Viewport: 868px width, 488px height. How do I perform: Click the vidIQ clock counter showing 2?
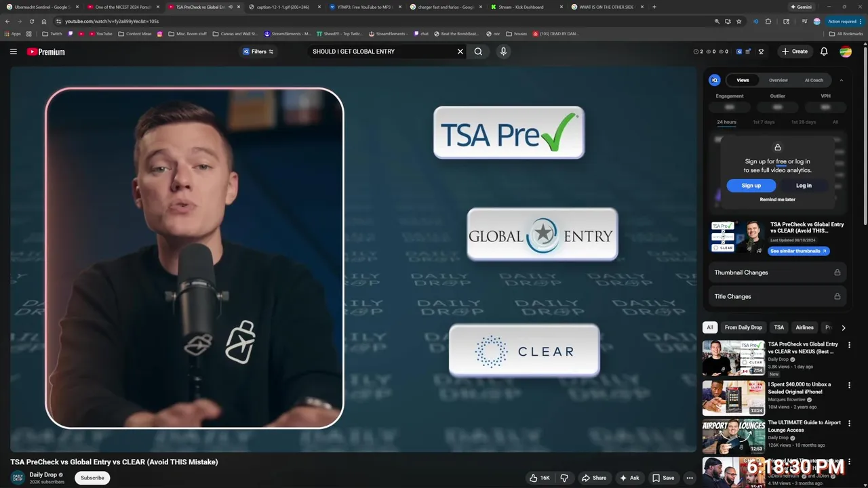pos(698,52)
